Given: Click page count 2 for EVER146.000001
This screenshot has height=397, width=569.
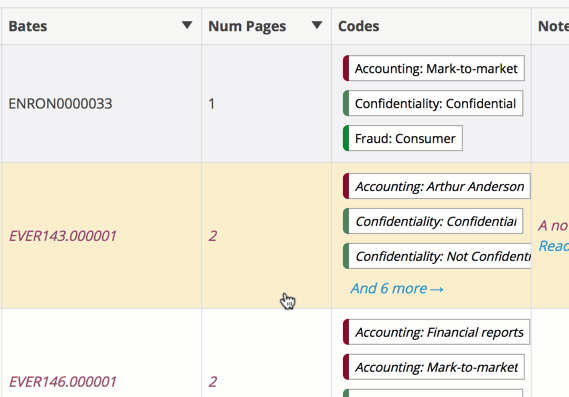Looking at the screenshot, I should [x=213, y=382].
